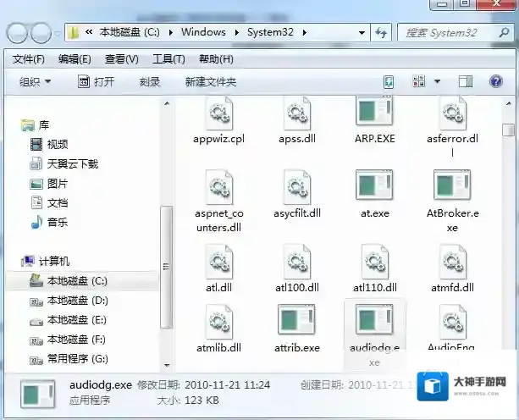This screenshot has height=420, width=519.
Task: Select the aspnet_counters.dll file icon
Action: [218, 187]
